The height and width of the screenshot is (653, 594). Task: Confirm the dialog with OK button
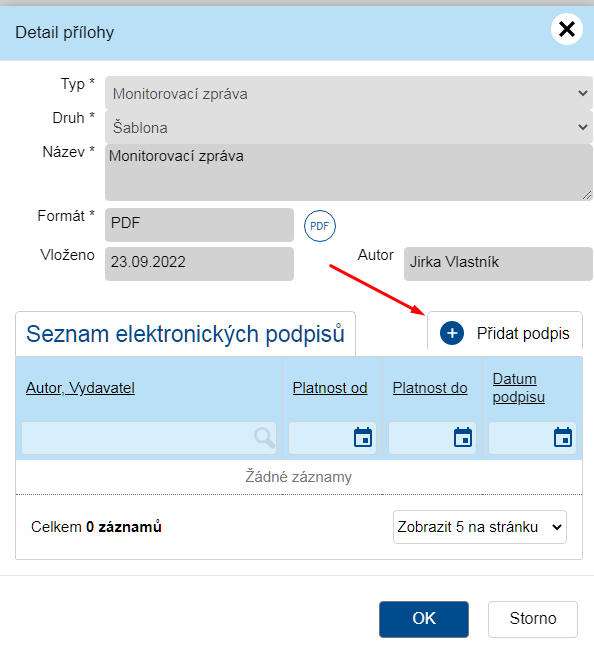point(424,619)
